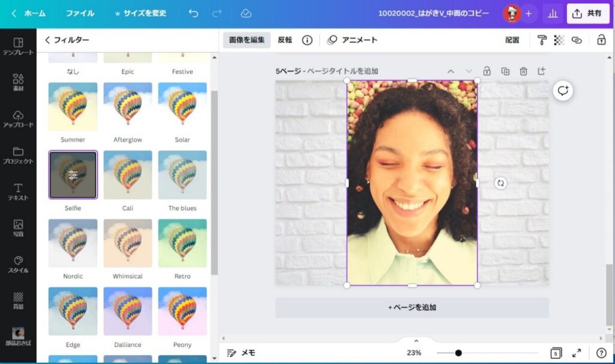Open サイズを変更 resize option

click(141, 13)
